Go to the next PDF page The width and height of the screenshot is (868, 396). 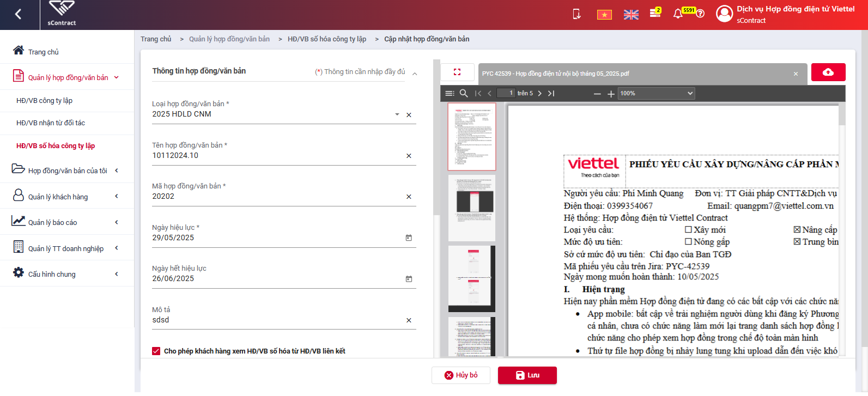coord(539,93)
